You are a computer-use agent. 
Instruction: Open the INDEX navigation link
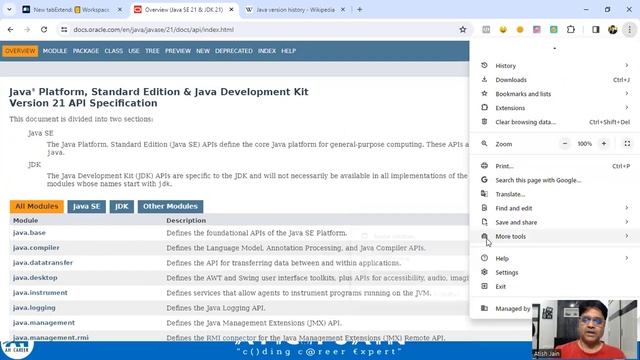(x=267, y=51)
